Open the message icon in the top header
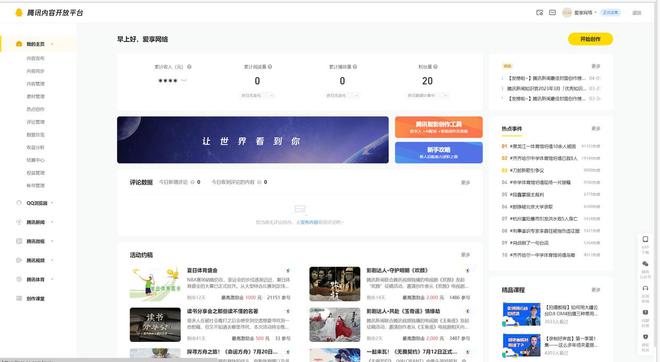660x362 pixels. coord(552,13)
